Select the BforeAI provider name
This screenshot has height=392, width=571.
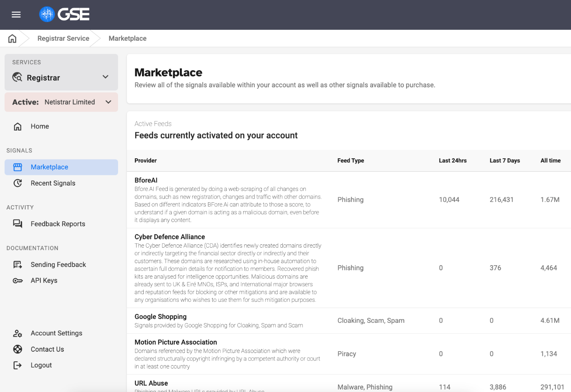click(x=146, y=180)
